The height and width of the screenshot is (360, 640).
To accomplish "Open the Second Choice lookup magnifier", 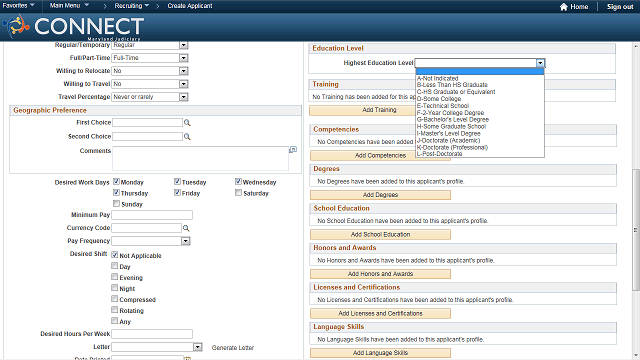I will coord(187,136).
